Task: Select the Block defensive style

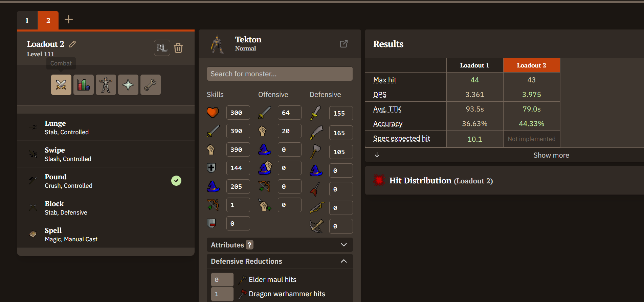Action: [106, 208]
